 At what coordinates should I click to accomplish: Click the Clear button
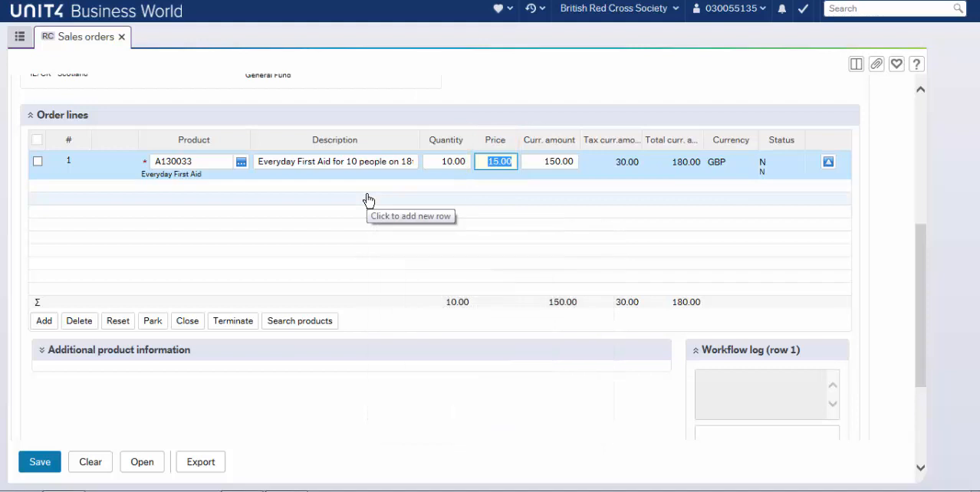tap(90, 462)
